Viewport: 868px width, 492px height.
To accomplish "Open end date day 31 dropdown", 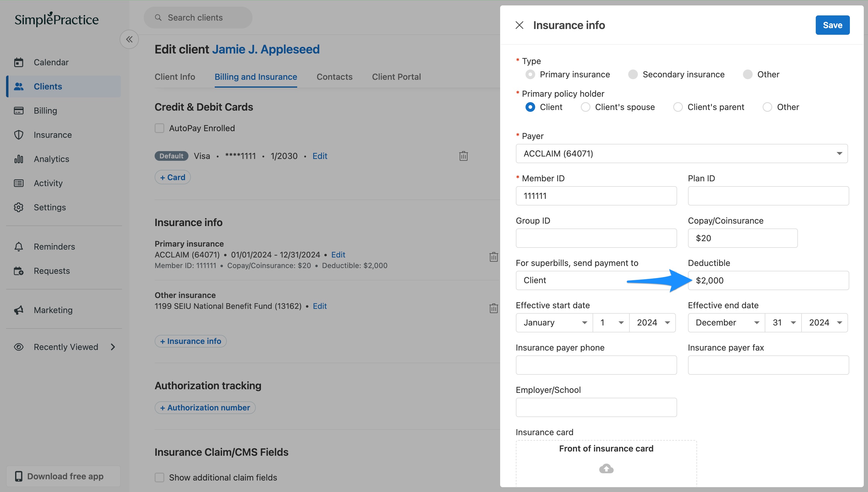I will coord(783,323).
